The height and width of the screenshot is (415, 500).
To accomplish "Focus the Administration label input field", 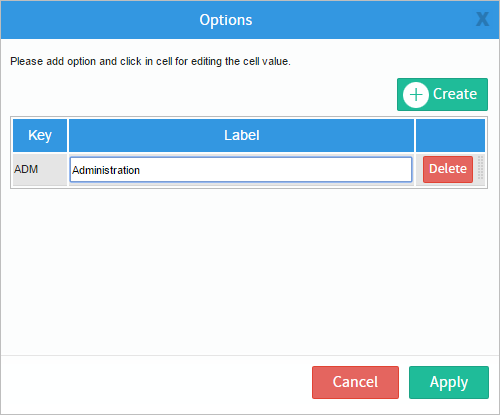I will point(241,170).
